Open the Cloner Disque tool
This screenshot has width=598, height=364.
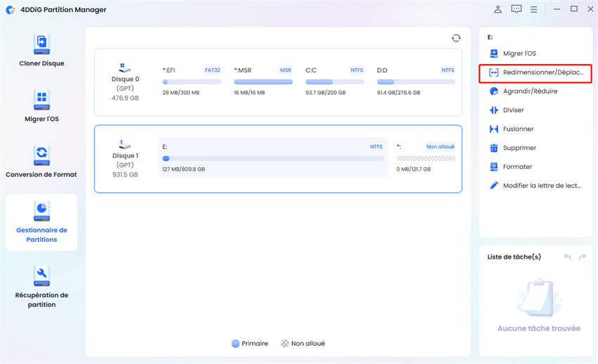(x=42, y=50)
